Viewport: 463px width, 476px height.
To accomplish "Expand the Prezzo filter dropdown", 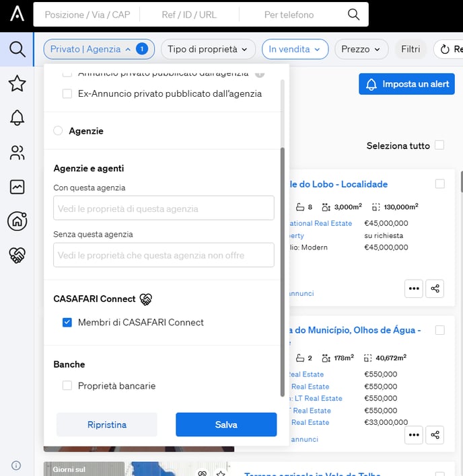I will click(x=361, y=49).
